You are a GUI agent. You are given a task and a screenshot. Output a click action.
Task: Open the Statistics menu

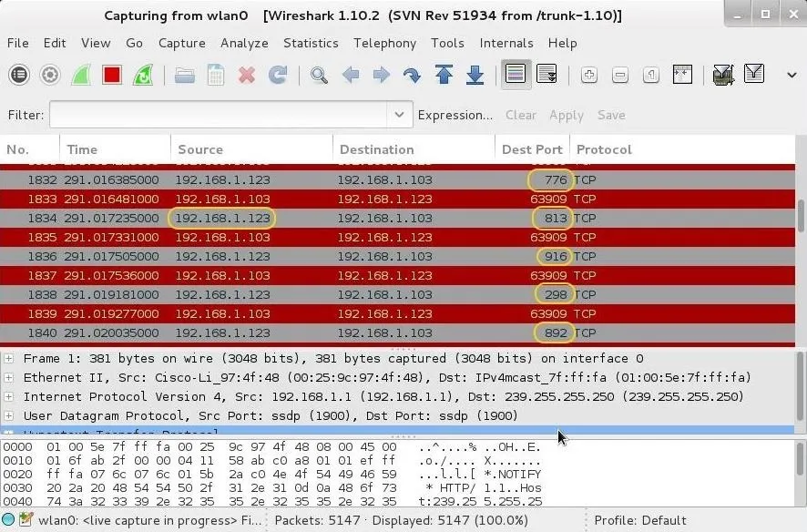311,43
